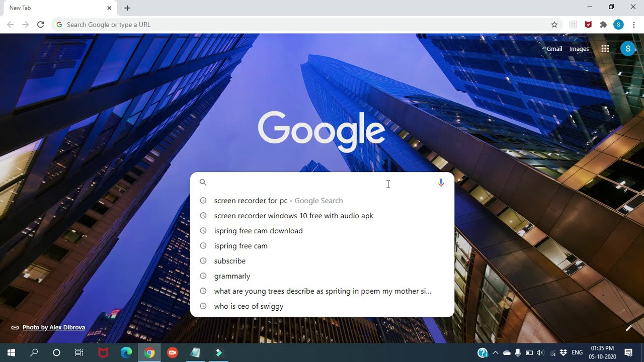
Task: Click the voice search microphone icon
Action: [441, 183]
